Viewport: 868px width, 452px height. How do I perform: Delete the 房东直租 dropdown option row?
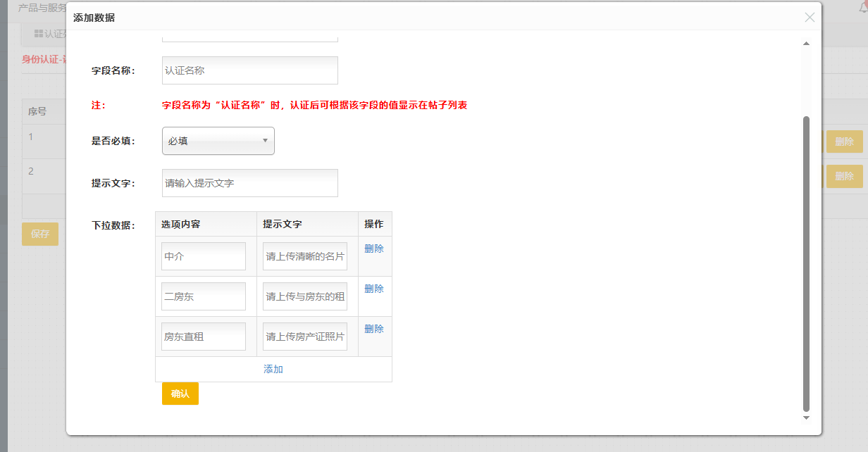click(x=373, y=329)
